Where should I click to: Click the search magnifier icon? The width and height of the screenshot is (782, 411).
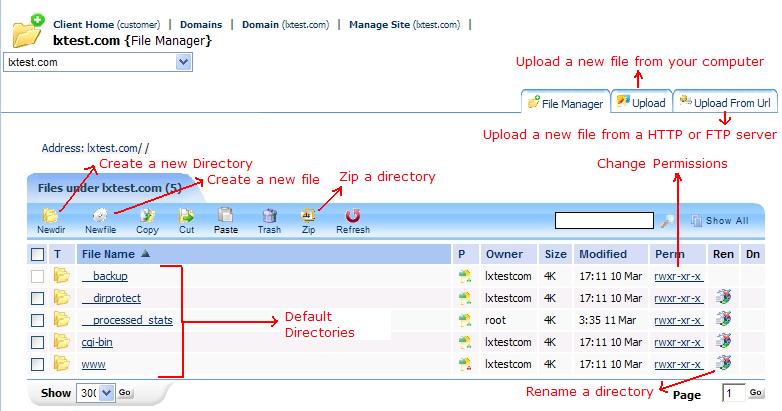tap(667, 220)
